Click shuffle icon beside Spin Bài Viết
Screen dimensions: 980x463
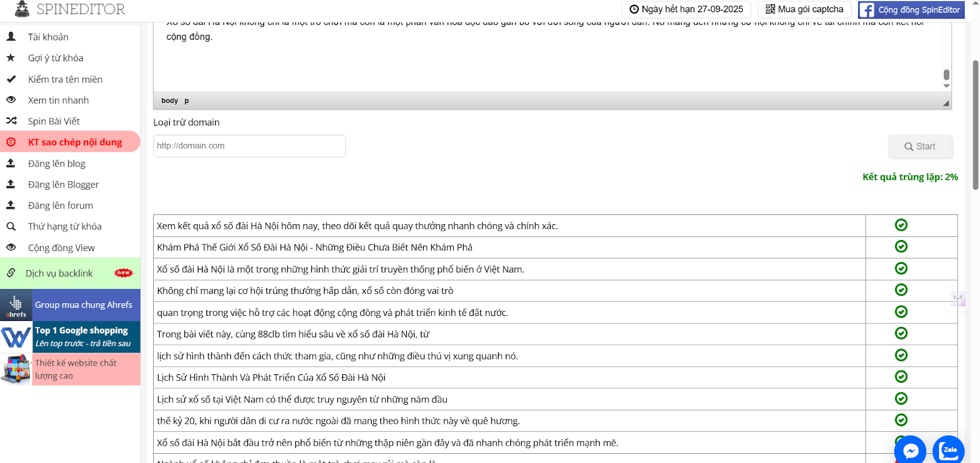click(11, 121)
